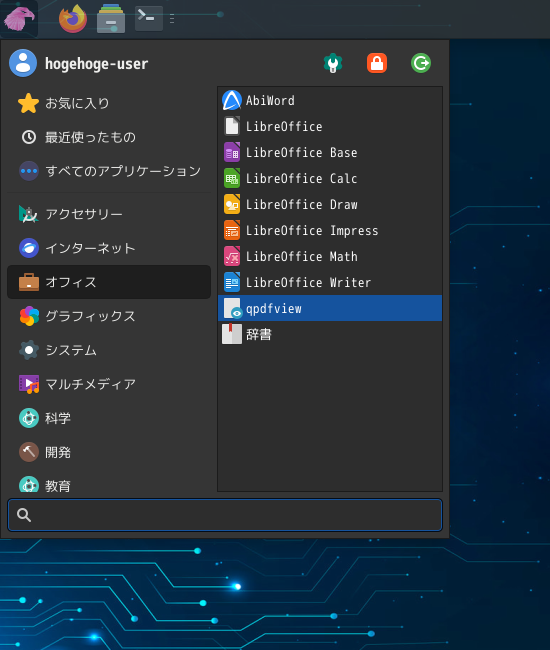Select the システム category

pyautogui.click(x=109, y=350)
